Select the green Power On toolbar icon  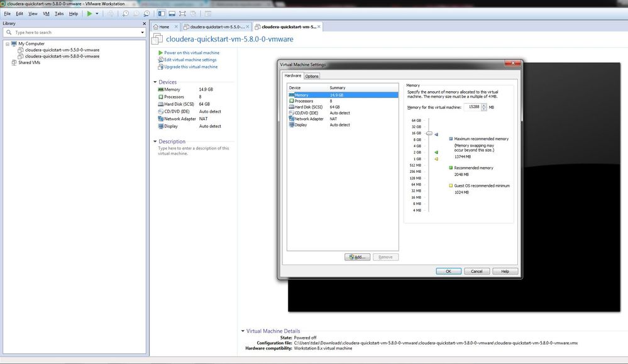tap(89, 13)
